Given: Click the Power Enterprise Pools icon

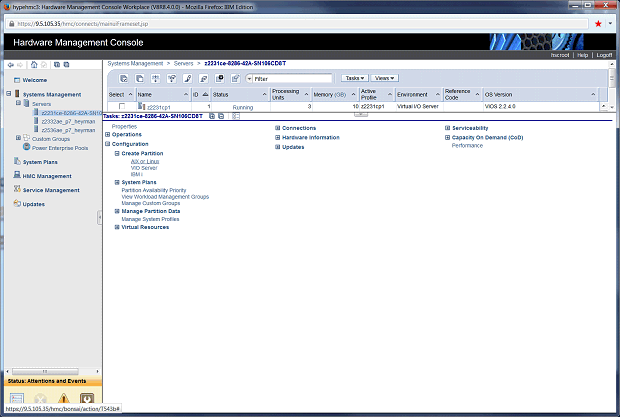Looking at the screenshot, I should [26, 147].
